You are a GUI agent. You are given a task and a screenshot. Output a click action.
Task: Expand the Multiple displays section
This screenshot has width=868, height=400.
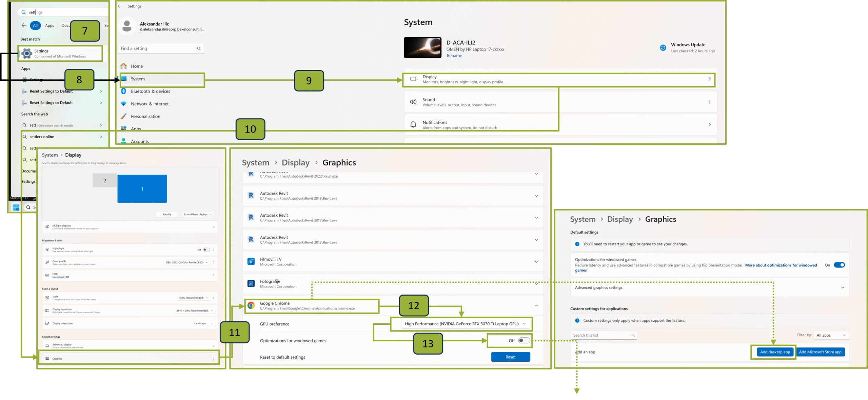(214, 227)
